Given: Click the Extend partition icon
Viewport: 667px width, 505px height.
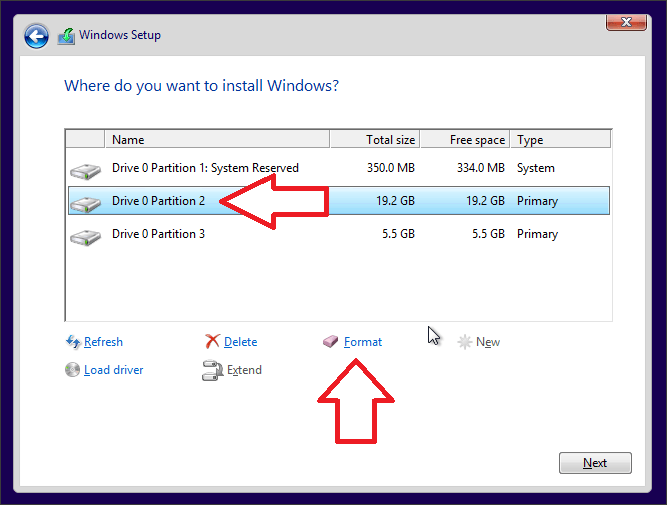Looking at the screenshot, I should tap(212, 370).
